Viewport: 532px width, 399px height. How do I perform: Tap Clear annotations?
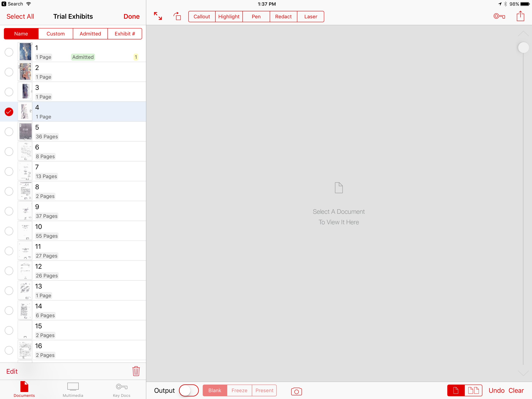click(516, 390)
